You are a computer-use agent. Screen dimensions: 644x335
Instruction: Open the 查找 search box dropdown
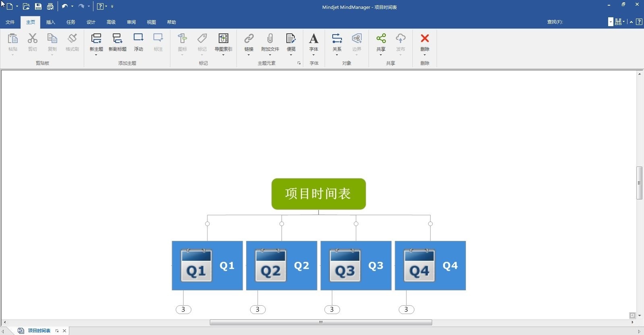click(x=611, y=22)
